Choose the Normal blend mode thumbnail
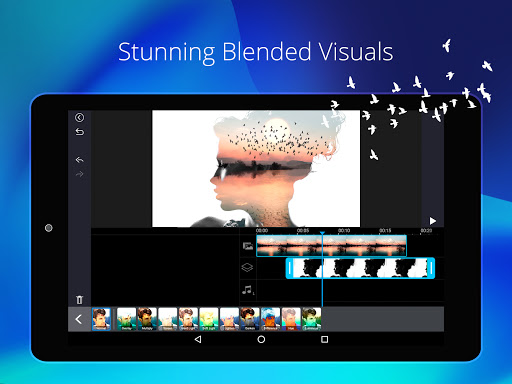 click(x=101, y=319)
